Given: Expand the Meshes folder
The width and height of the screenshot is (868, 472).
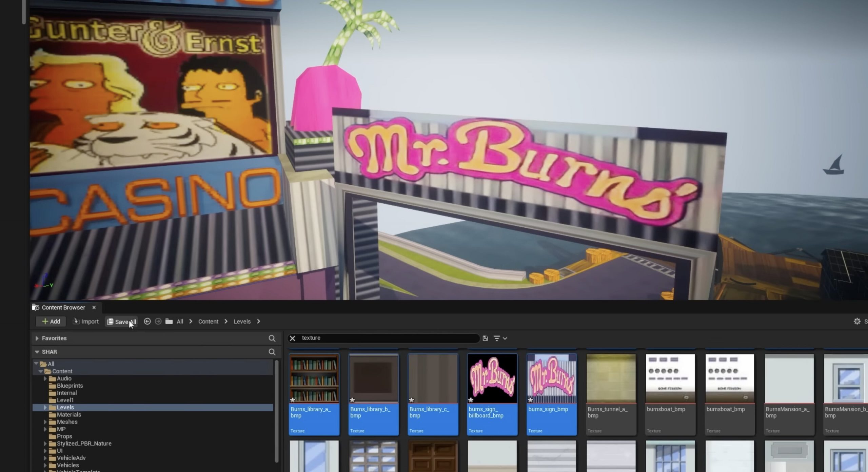Looking at the screenshot, I should point(45,422).
